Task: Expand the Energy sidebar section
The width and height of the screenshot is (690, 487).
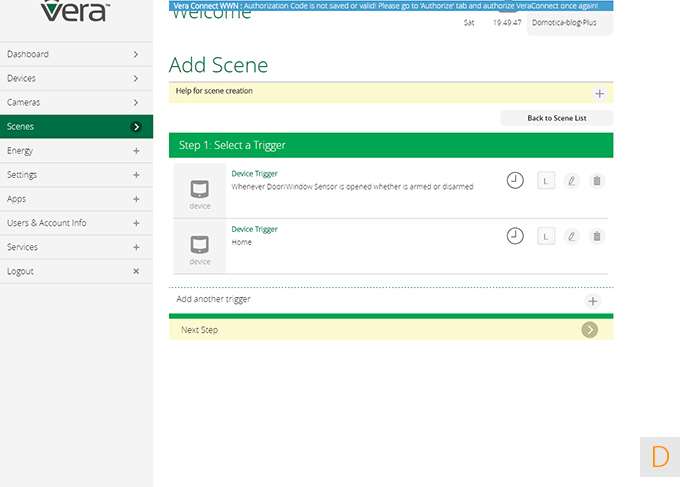Action: pos(136,151)
